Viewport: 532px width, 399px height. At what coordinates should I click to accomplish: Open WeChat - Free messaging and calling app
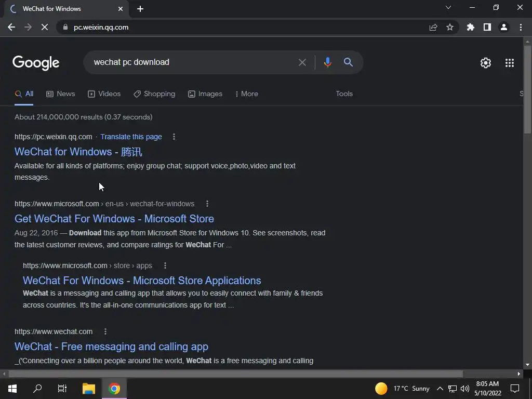(x=111, y=347)
